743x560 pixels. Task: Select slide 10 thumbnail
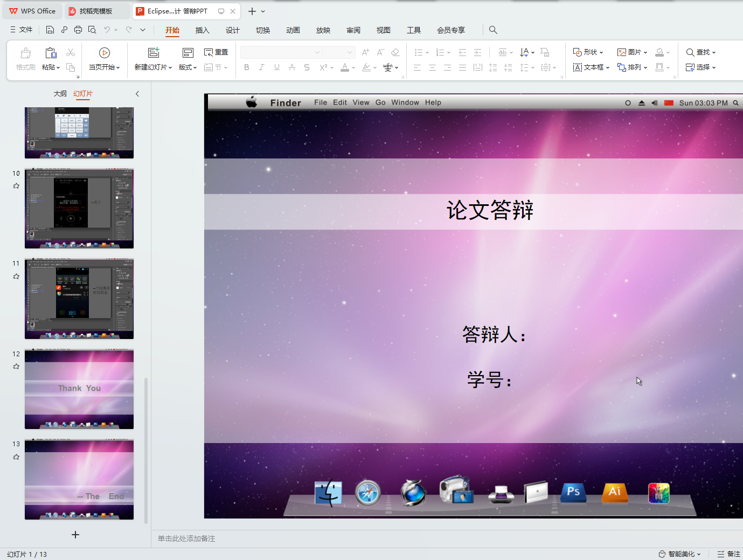[x=79, y=208]
